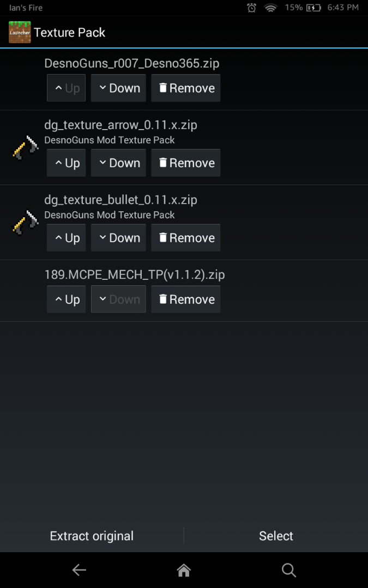The width and height of the screenshot is (368, 588).
Task: Move dg_texture_arrow_0.11.x.zip down
Action: [118, 163]
